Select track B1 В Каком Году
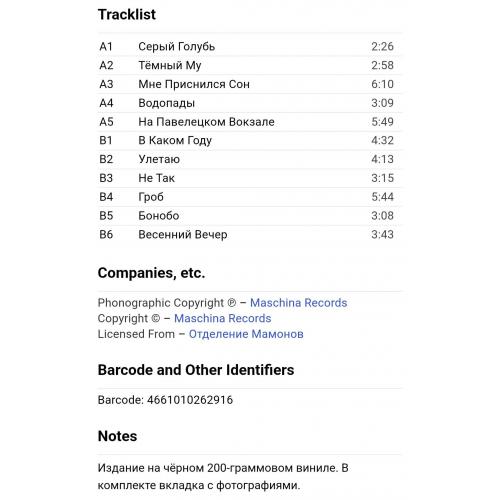The width and height of the screenshot is (500, 500). tap(250, 140)
